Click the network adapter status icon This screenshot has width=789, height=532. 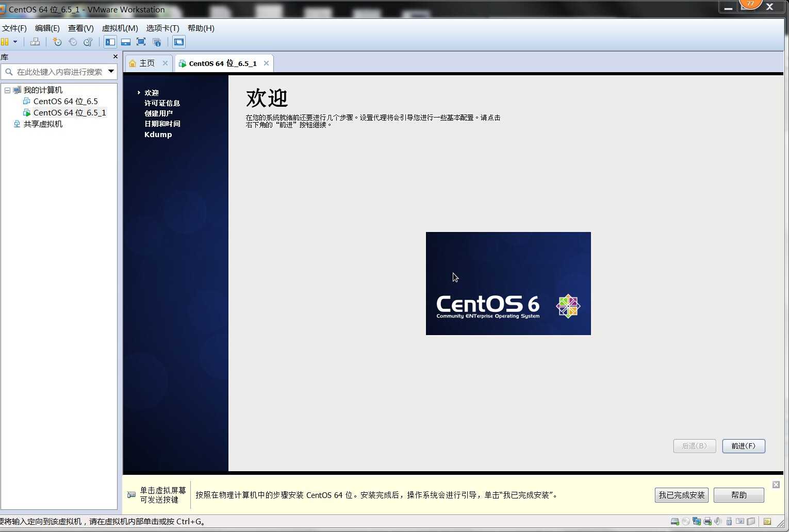click(697, 521)
